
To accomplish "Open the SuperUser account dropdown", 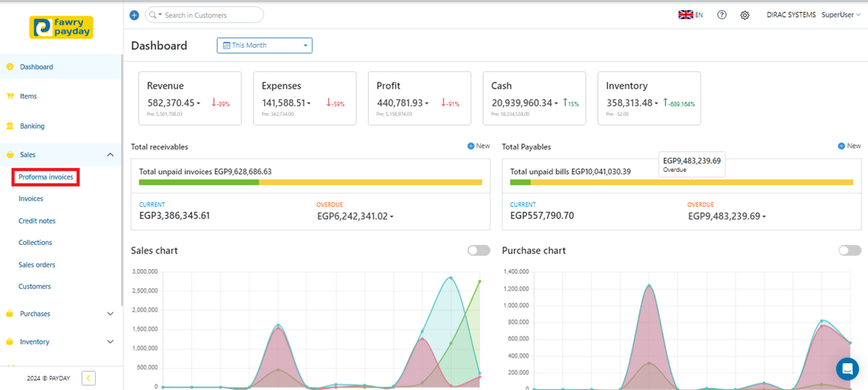I will pos(841,15).
